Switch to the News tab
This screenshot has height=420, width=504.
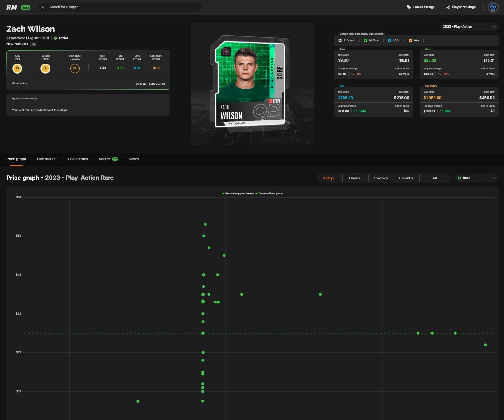tap(134, 159)
